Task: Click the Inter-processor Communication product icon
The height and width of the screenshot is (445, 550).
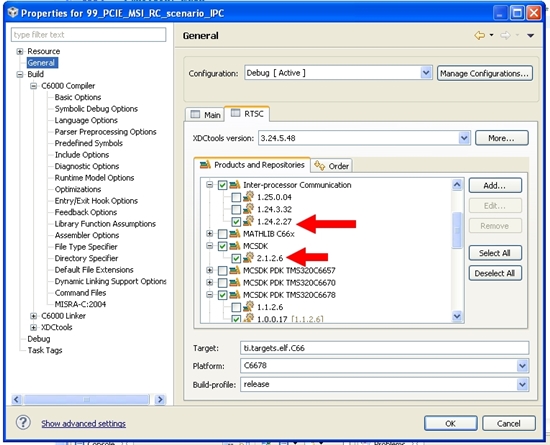Action: click(x=235, y=184)
